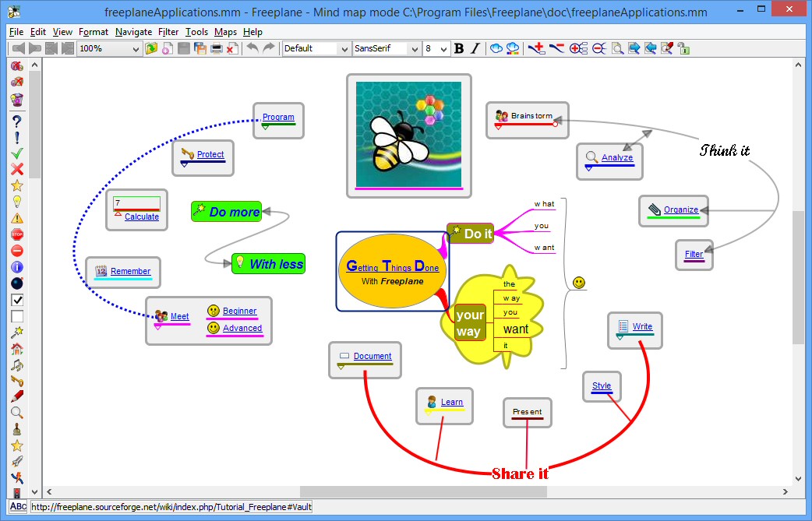Click the red STOP sign icon
The height and width of the screenshot is (521, 812).
click(x=16, y=234)
